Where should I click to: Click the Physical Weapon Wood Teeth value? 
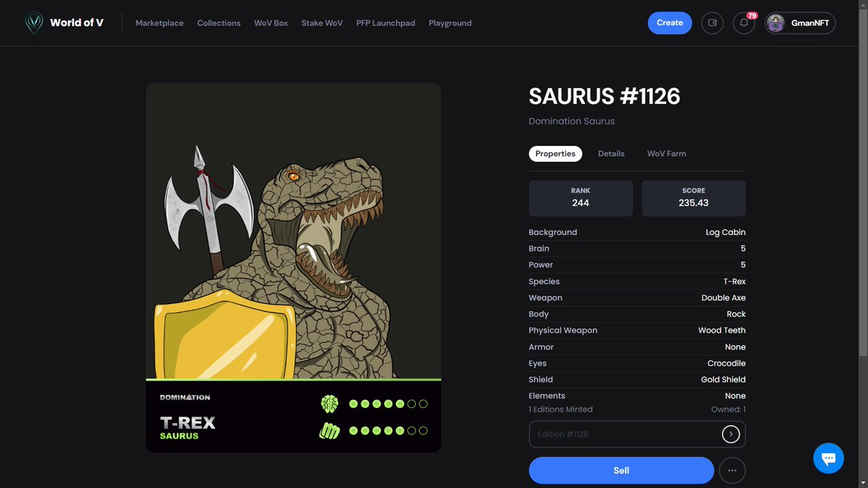(x=722, y=330)
